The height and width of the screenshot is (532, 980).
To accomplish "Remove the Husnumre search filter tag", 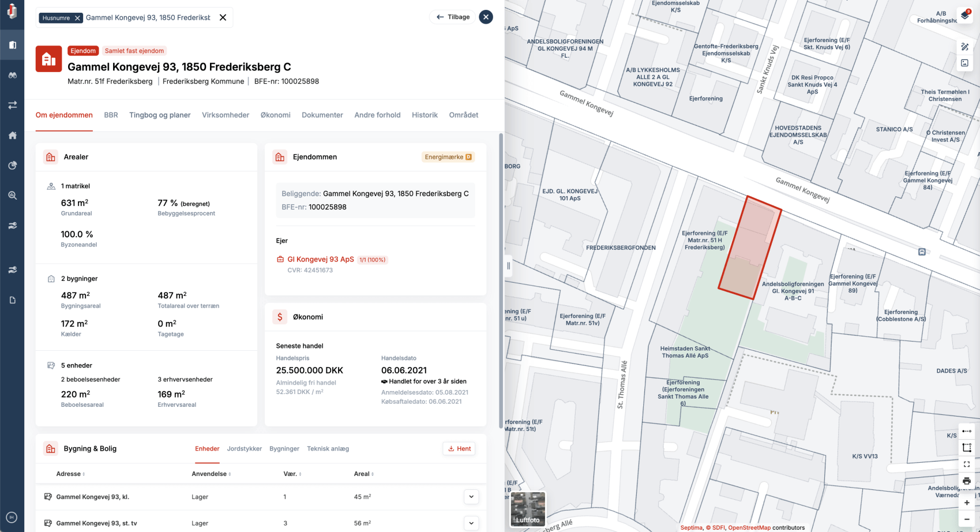I will [x=77, y=18].
